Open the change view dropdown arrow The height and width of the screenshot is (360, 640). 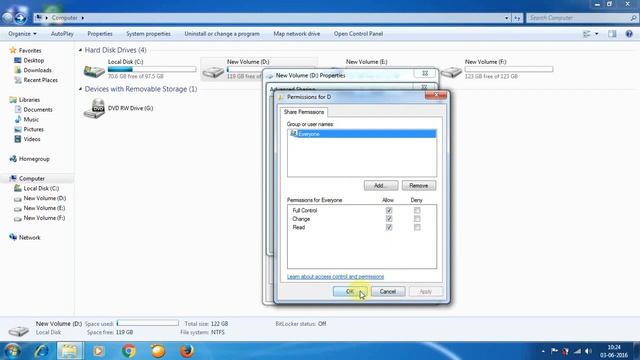[x=596, y=34]
